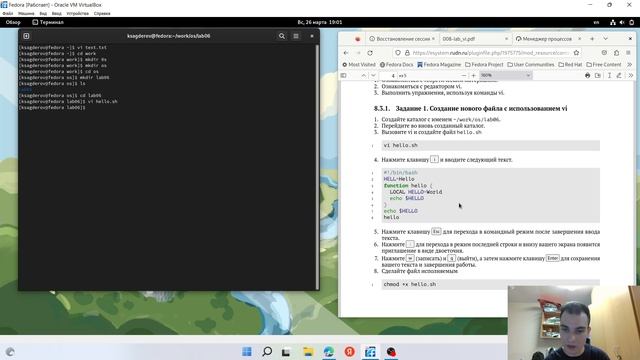Viewport: 640px width, 360px height.
Task: Close the 008-lab_vi.pdf tab
Action: [507, 39]
